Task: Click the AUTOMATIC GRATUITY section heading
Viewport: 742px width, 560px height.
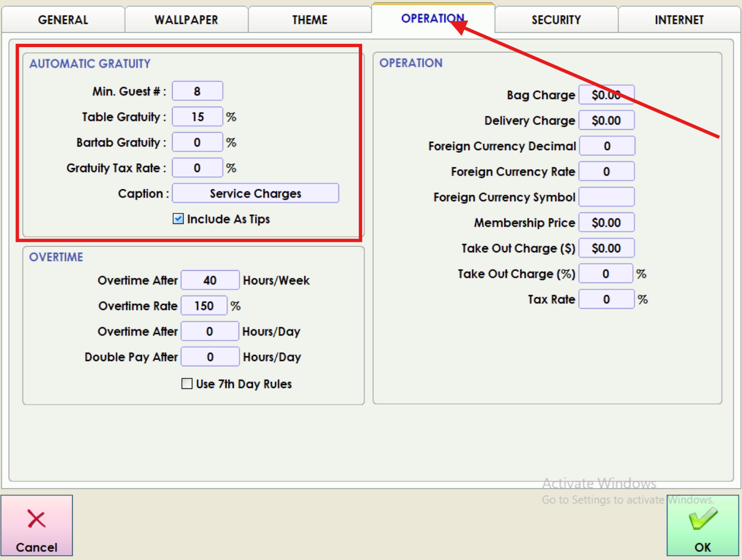Action: [x=90, y=63]
